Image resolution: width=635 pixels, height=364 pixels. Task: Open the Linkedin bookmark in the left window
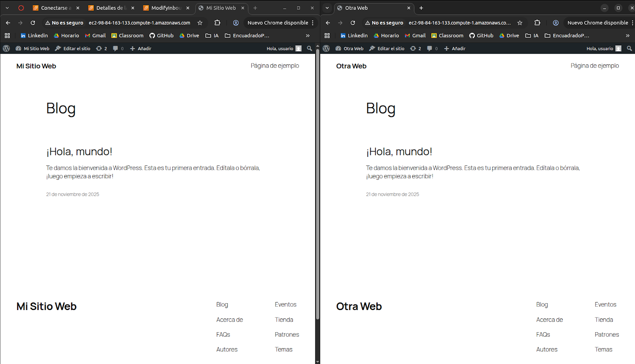(x=34, y=36)
